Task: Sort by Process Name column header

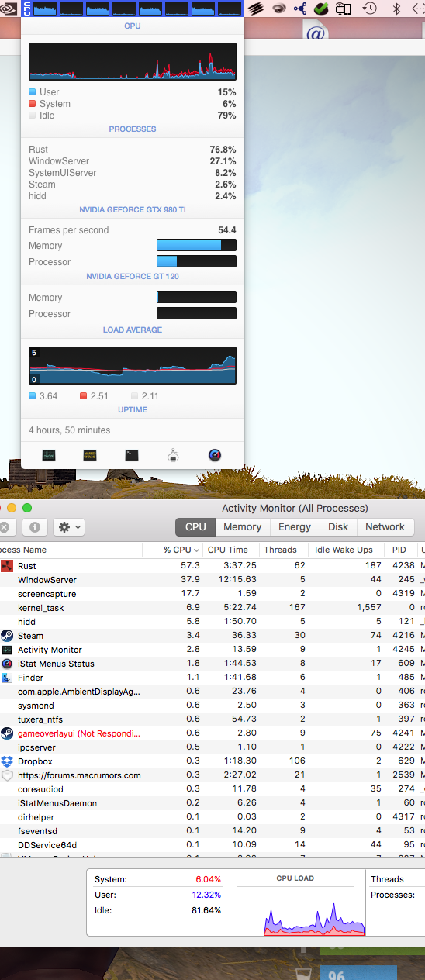Action: click(71, 550)
